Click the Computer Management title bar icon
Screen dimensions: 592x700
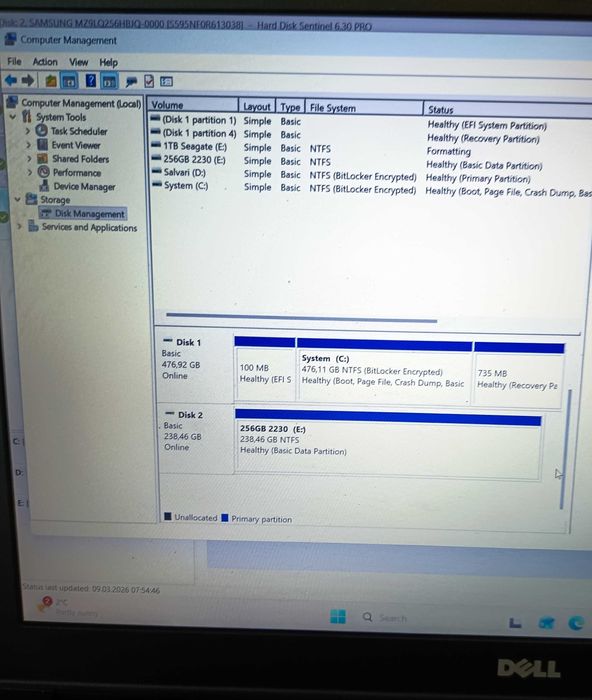10,39
